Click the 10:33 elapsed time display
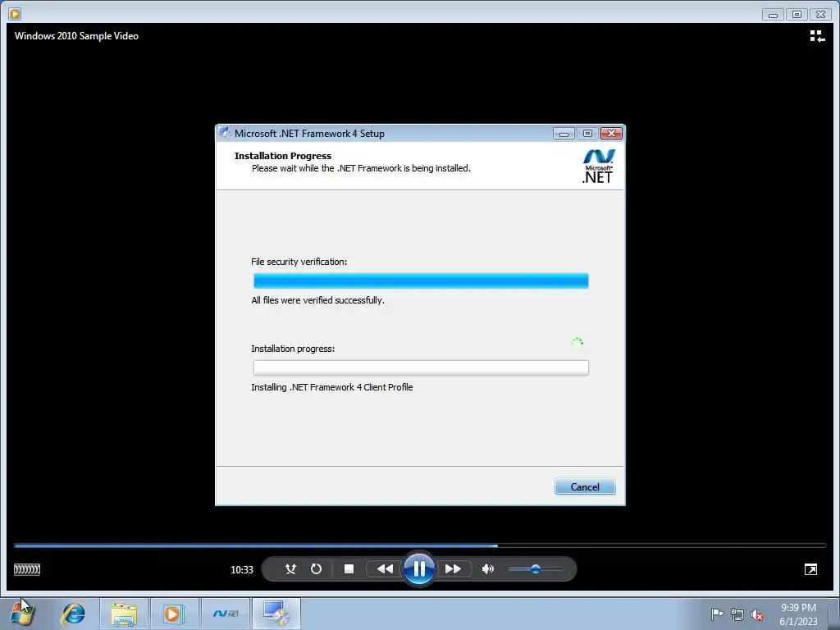Viewport: 840px width, 630px height. pos(242,569)
